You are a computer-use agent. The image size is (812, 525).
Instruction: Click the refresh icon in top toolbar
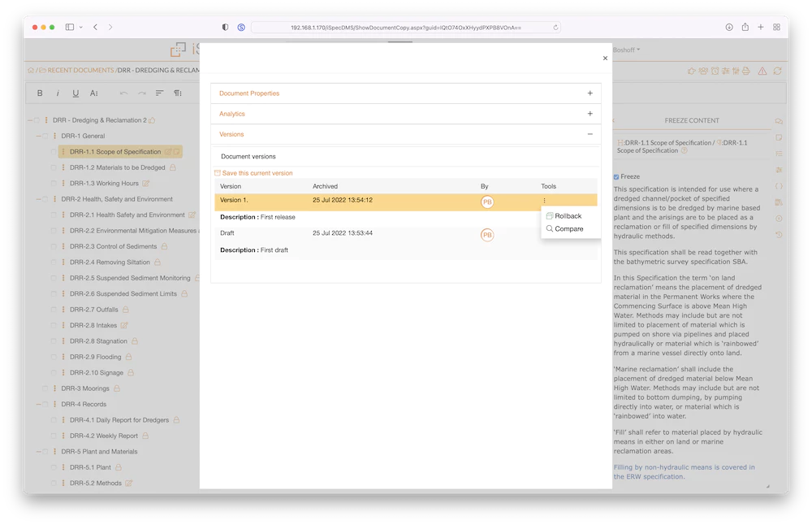click(777, 71)
